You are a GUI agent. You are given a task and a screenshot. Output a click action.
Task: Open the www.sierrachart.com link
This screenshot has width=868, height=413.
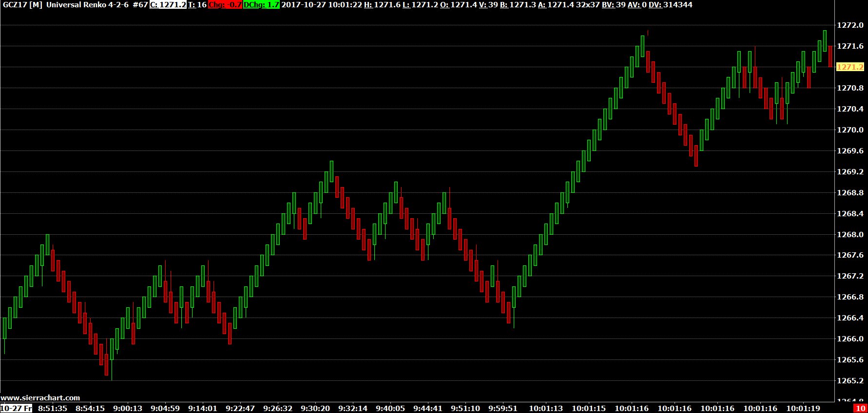[40, 398]
